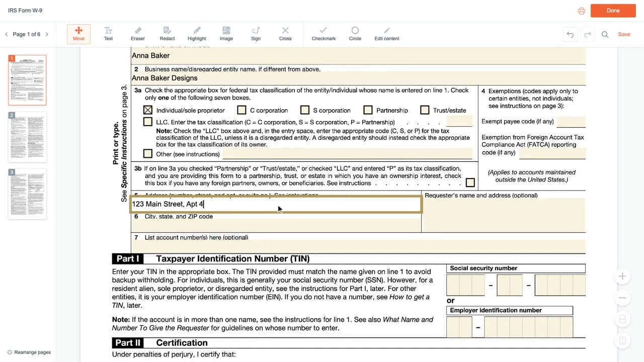Go to the previous page arrow

pos(7,34)
